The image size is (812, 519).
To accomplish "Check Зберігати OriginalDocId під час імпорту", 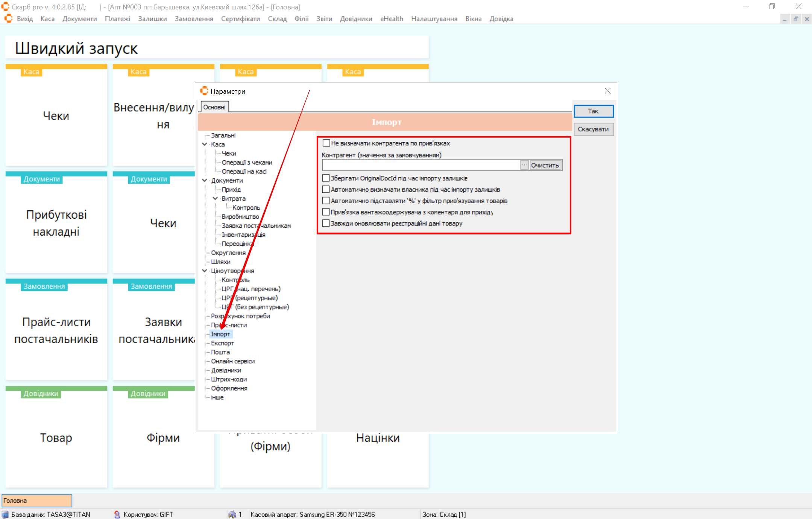I will [x=326, y=178].
